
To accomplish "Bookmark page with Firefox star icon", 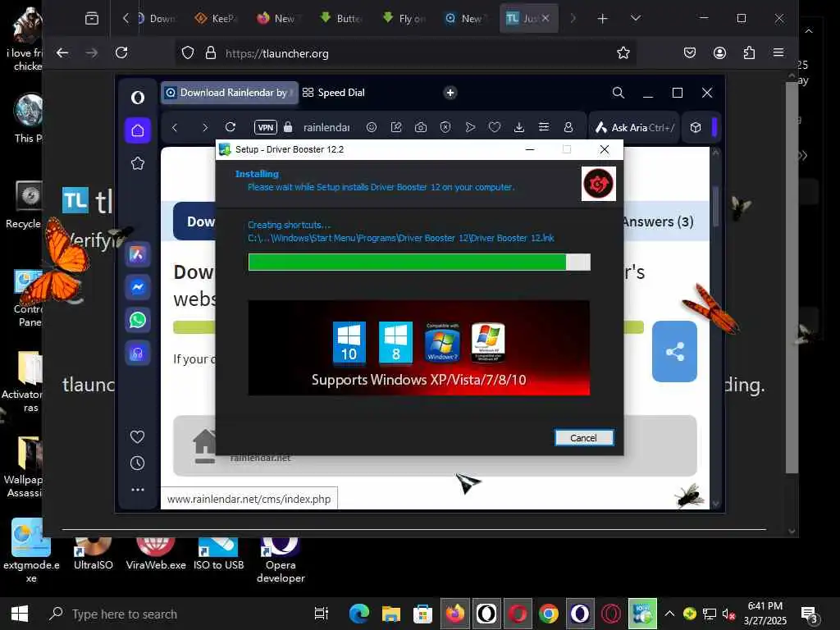I will point(623,52).
